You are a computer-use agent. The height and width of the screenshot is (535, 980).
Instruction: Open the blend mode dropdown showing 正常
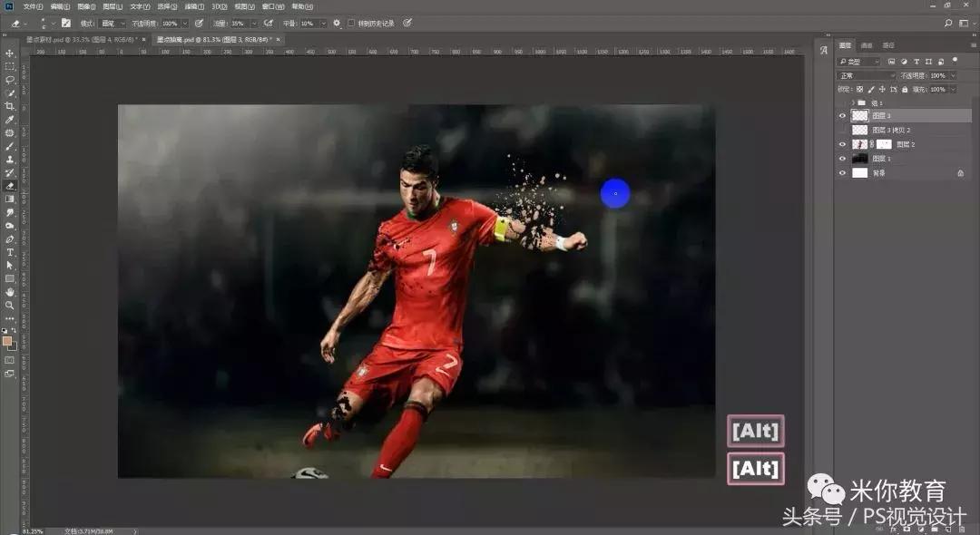coord(866,76)
